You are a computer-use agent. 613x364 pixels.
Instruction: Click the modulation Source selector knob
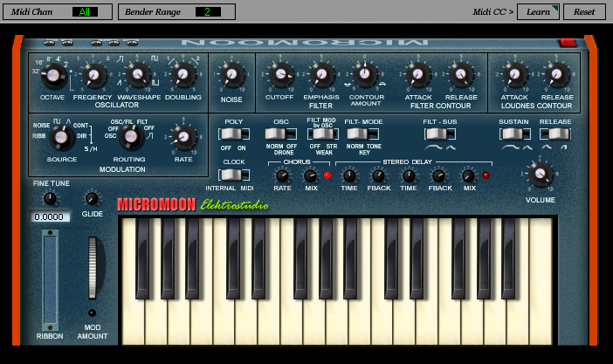(x=61, y=137)
